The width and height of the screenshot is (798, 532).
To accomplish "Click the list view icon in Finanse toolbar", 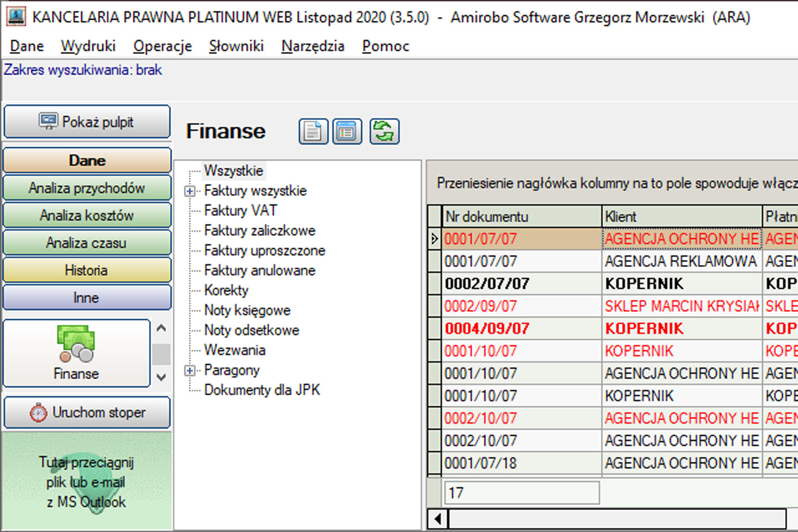I will coord(347,131).
